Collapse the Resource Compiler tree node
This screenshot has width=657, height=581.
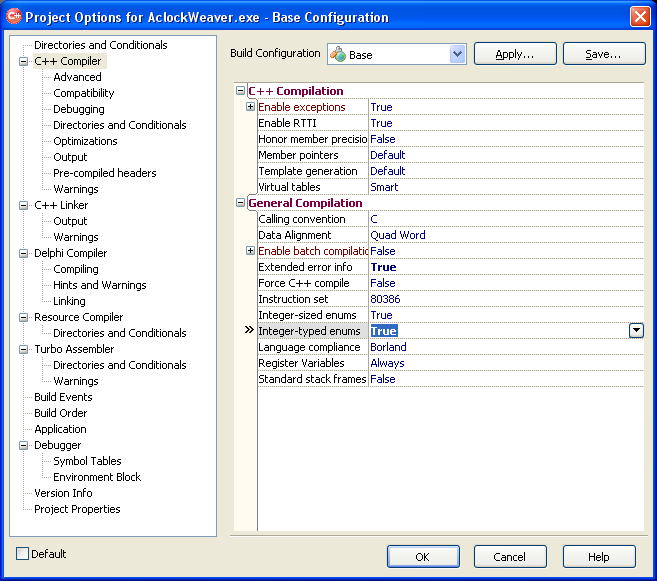click(23, 318)
